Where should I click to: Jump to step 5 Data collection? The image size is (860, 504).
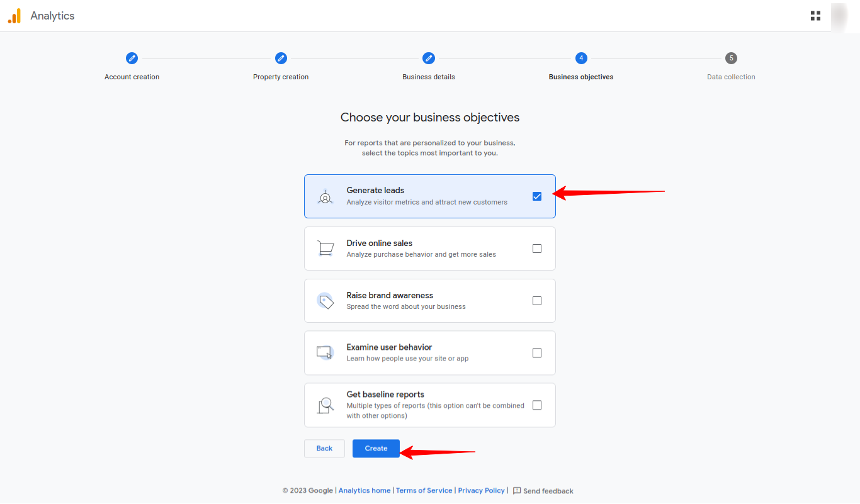tap(730, 58)
